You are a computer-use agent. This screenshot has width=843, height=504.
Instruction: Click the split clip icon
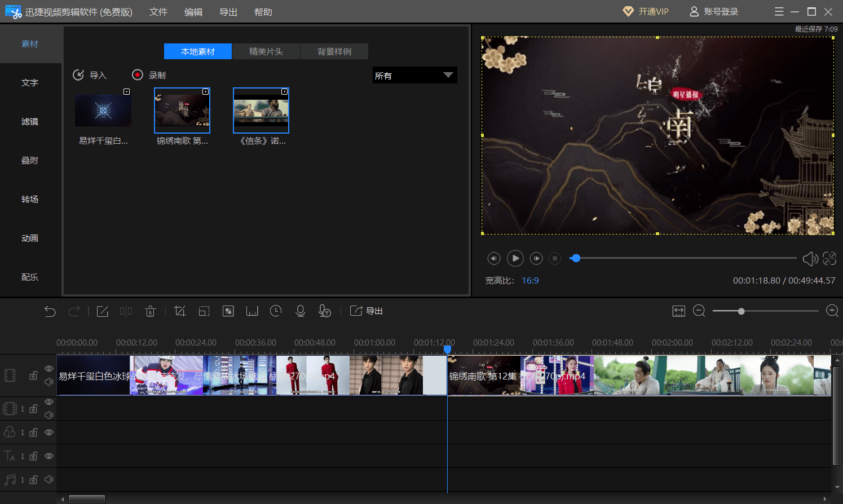(x=126, y=311)
